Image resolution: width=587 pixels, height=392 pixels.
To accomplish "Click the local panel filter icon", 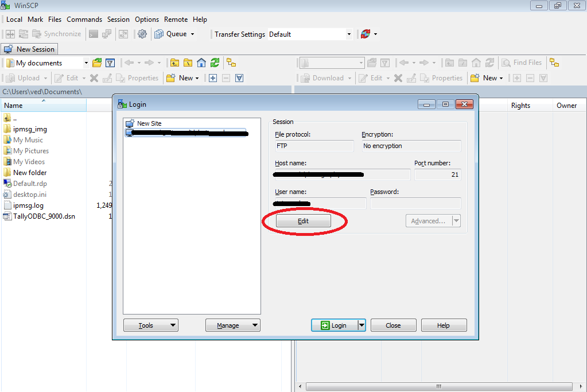I will pyautogui.click(x=110, y=63).
